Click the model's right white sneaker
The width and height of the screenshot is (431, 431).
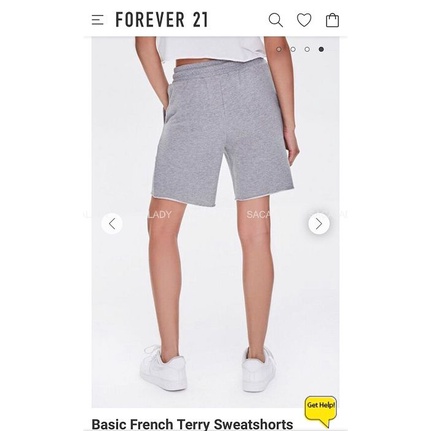pos(259,370)
